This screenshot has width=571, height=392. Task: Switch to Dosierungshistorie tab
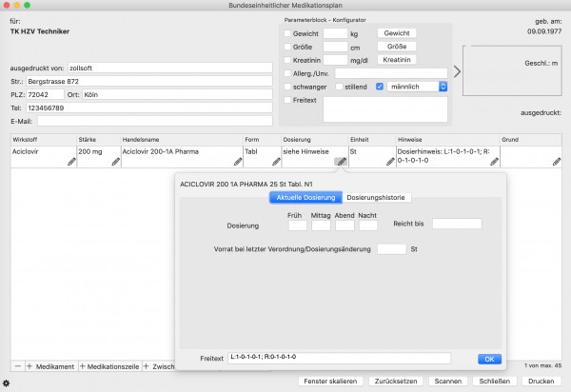pos(376,198)
